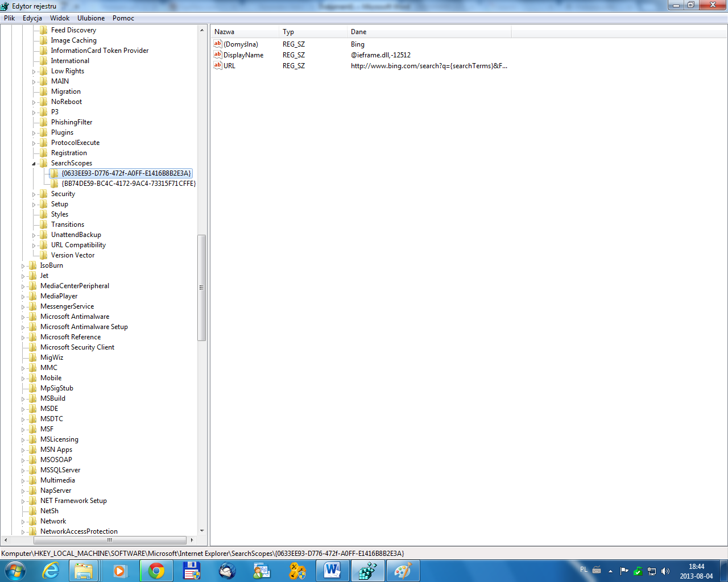728x582 pixels.
Task: Click the Dane column header
Action: coord(429,32)
